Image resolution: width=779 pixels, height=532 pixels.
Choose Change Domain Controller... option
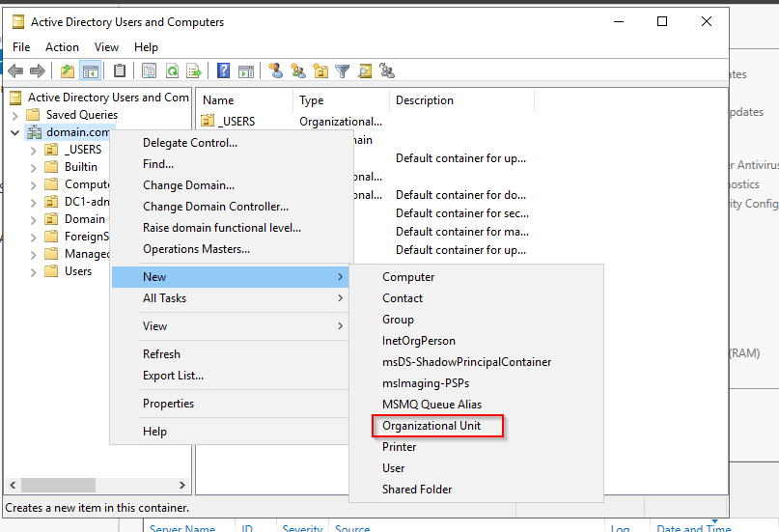(231, 207)
